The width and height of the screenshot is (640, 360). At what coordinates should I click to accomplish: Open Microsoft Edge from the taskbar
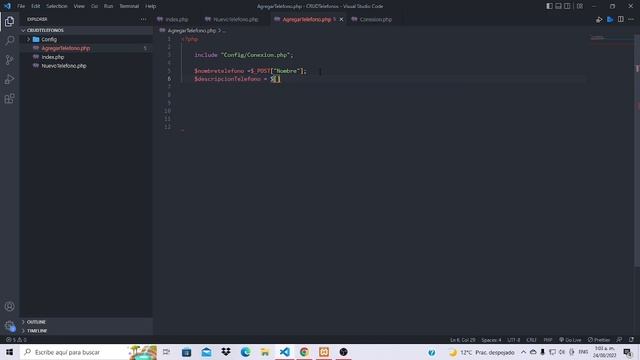tap(245, 352)
